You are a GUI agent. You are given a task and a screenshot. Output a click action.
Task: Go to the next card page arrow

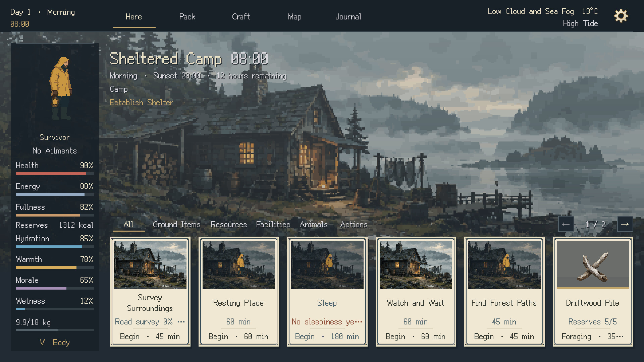(625, 224)
